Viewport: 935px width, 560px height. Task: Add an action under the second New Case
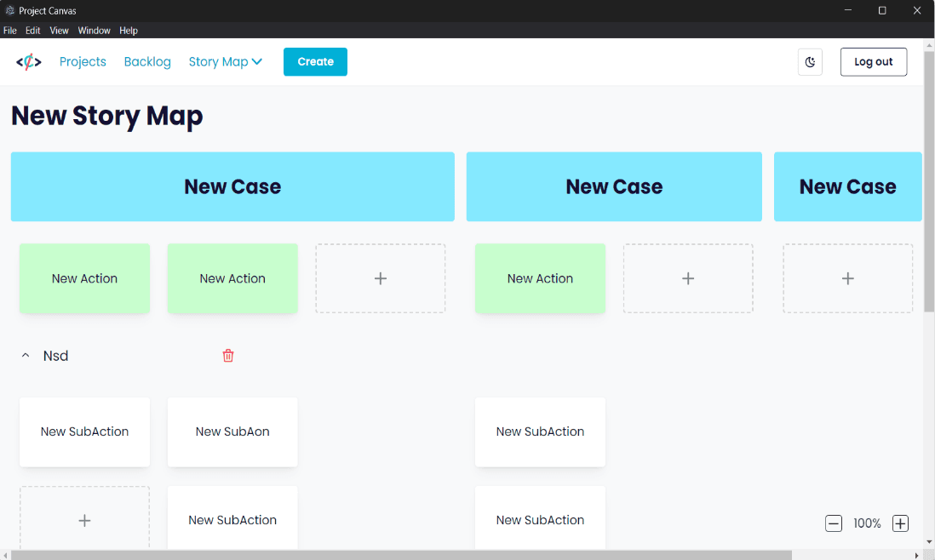687,278
